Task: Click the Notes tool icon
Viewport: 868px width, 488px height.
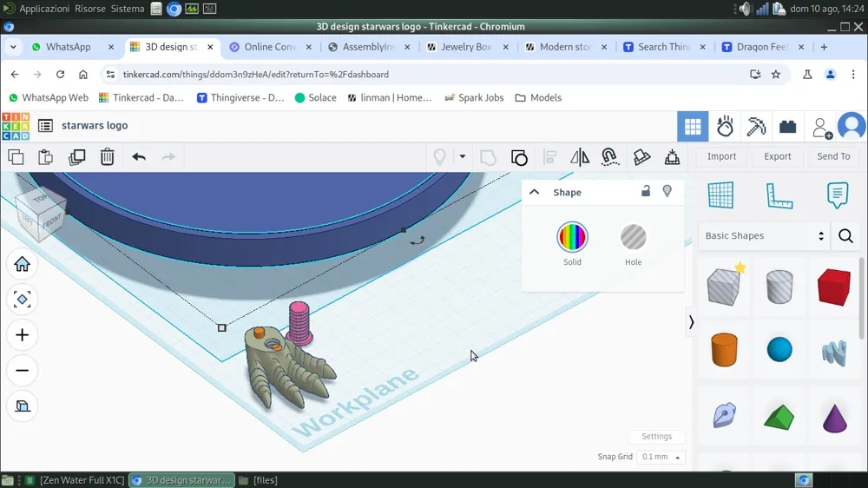Action: (x=837, y=195)
